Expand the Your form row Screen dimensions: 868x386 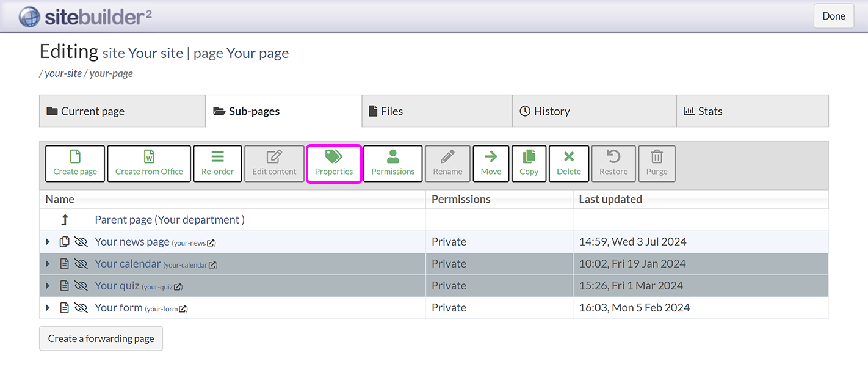click(x=48, y=308)
